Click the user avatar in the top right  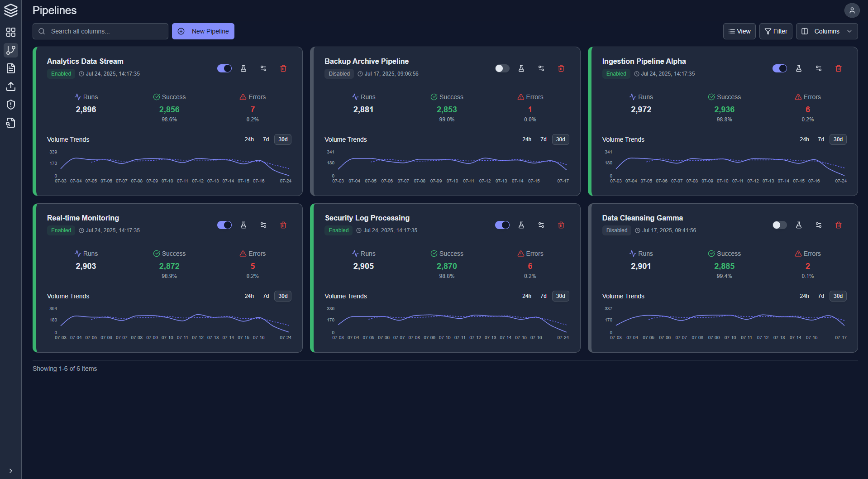coord(852,10)
